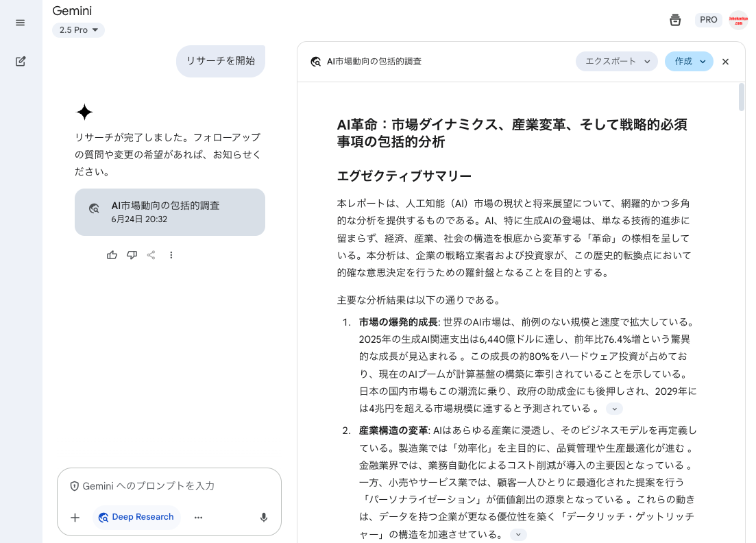Image resolution: width=756 pixels, height=543 pixels.
Task: Open the 2.5 Pro model selector dropdown
Action: [x=78, y=30]
